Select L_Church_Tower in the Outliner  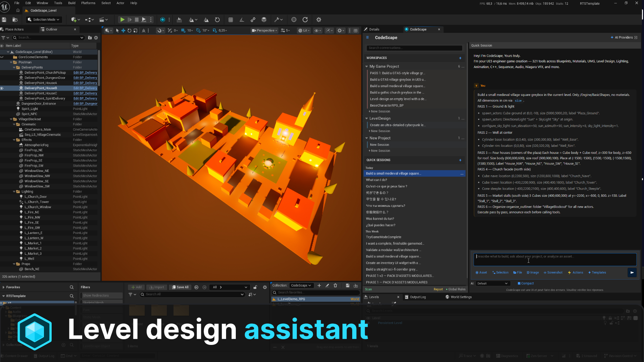click(x=37, y=202)
